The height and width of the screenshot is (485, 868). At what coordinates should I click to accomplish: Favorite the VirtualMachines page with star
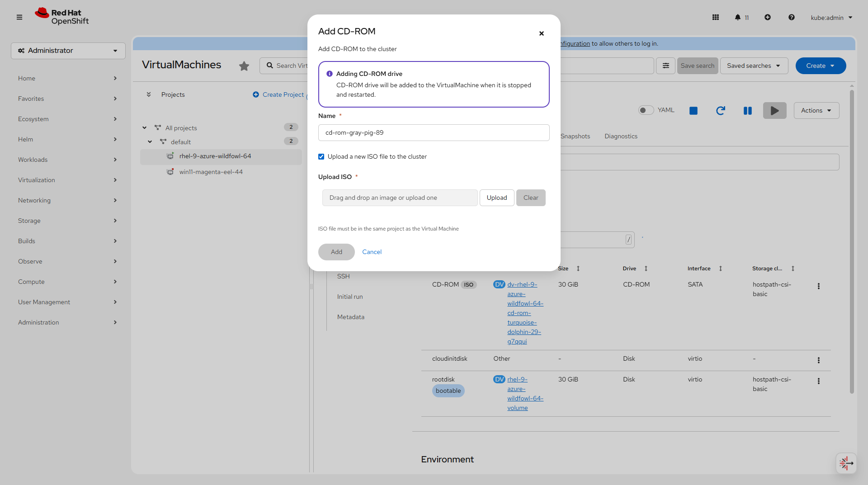tap(244, 66)
